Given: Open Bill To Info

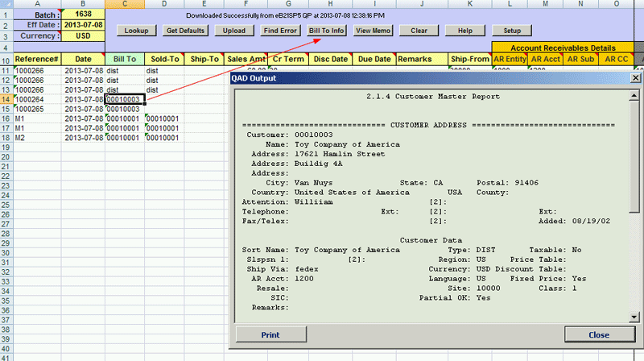Looking at the screenshot, I should tap(327, 31).
